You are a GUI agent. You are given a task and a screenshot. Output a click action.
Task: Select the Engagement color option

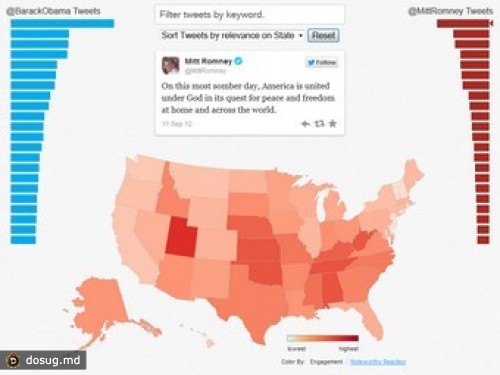pos(326,362)
